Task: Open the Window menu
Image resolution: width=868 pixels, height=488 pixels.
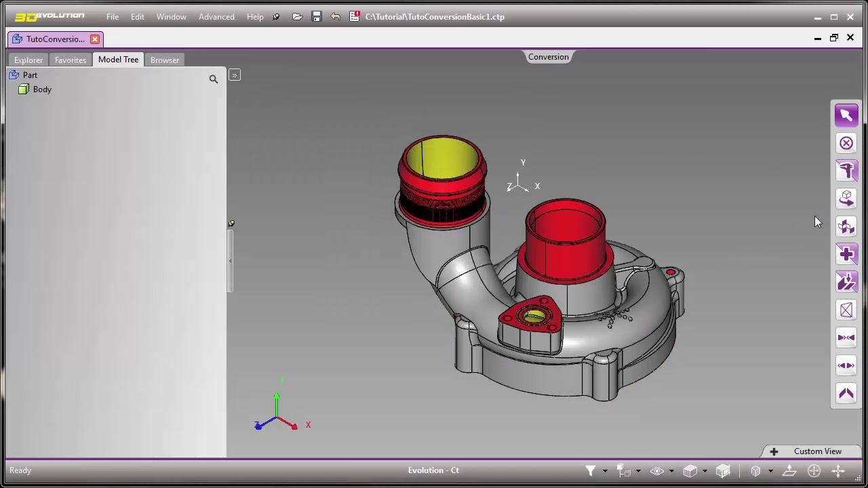Action: tap(172, 17)
